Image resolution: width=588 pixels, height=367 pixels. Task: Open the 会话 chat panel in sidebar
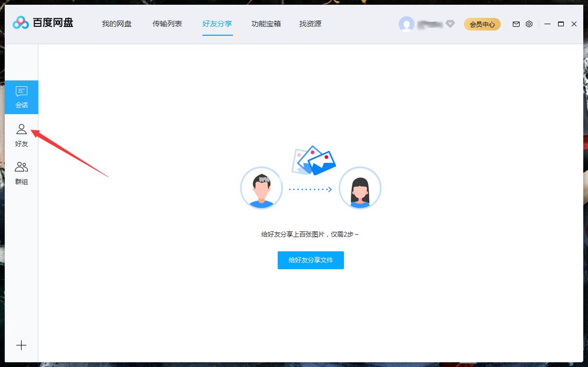click(x=21, y=96)
